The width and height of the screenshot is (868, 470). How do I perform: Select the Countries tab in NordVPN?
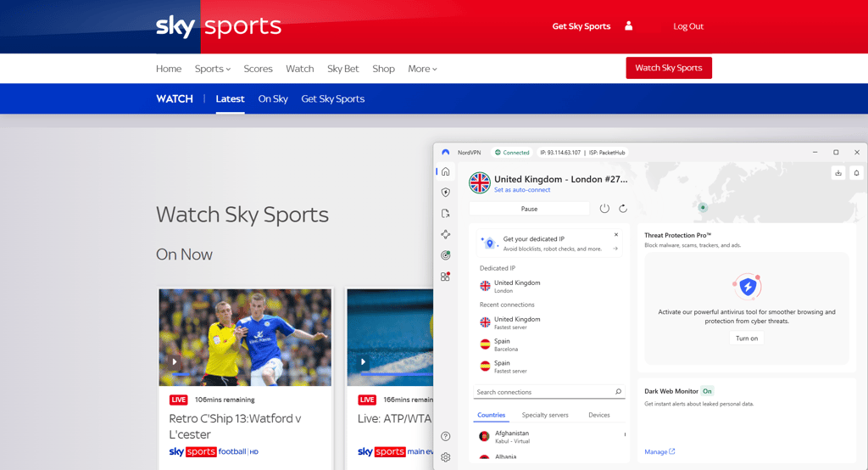(492, 415)
